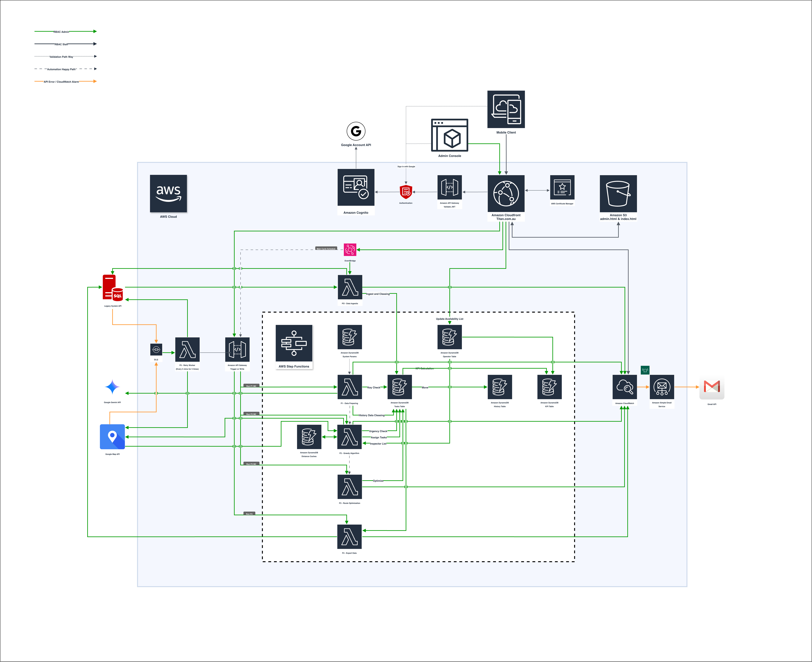The width and height of the screenshot is (812, 662).
Task: Click the DynamoDB Distance Caches icon
Action: pos(309,437)
